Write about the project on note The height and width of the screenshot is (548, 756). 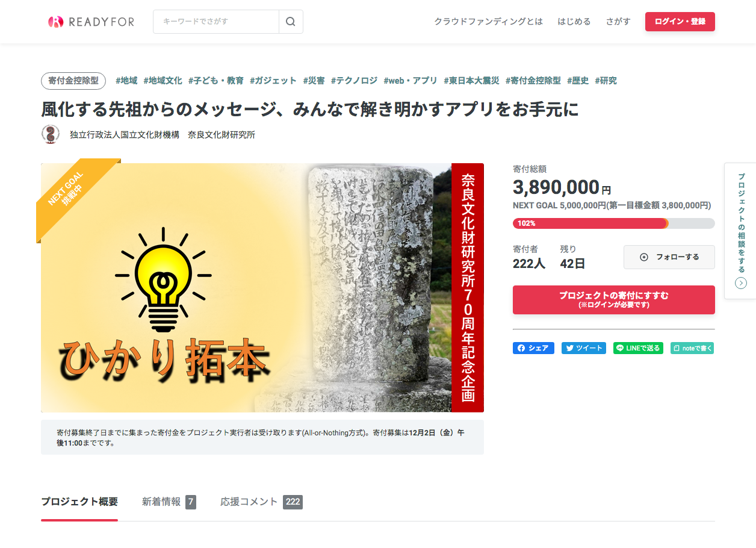coord(692,348)
